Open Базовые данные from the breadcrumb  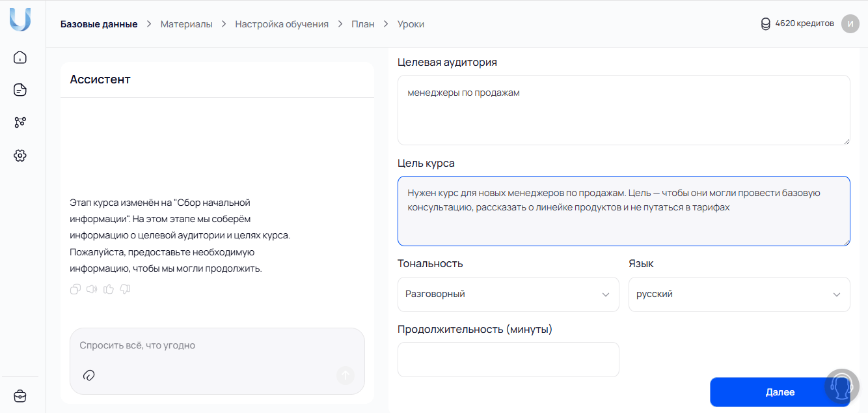point(99,23)
